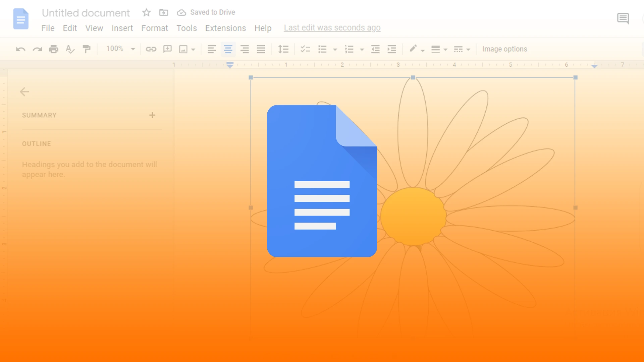Click the Bulleted list icon
This screenshot has height=362, width=644.
click(x=322, y=49)
